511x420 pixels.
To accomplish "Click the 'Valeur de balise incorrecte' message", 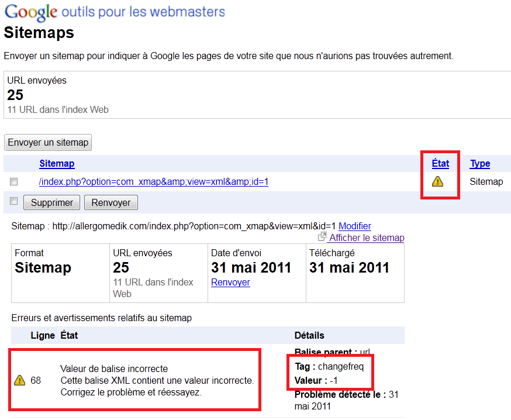I will (114, 369).
